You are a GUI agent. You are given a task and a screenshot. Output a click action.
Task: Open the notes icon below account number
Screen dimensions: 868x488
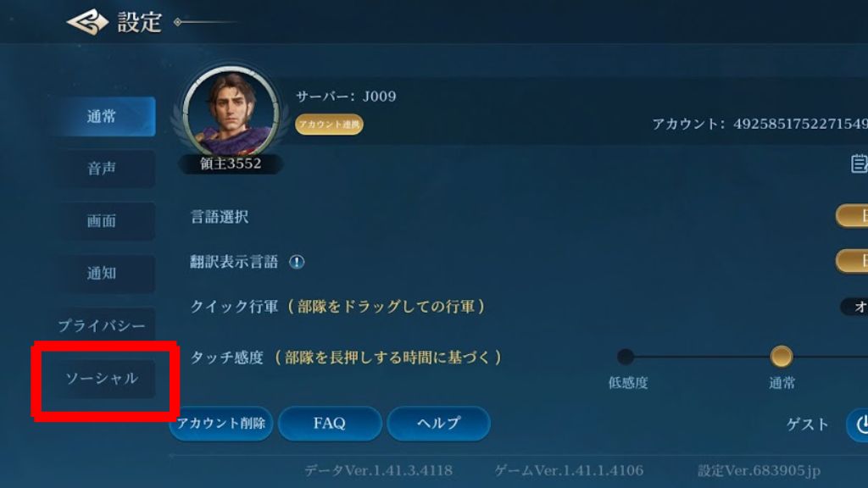tap(859, 164)
